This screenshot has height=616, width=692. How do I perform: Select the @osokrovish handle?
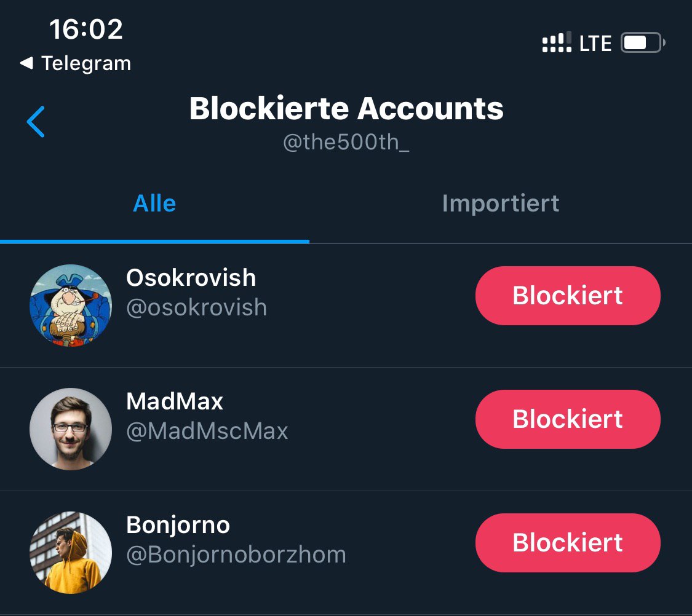pyautogui.click(x=196, y=307)
